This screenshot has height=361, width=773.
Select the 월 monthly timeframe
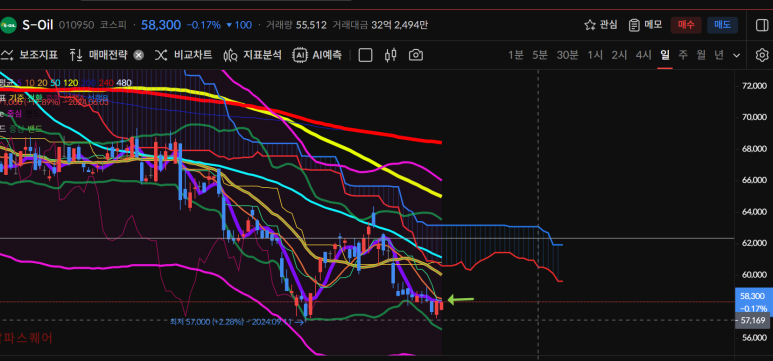(x=701, y=55)
